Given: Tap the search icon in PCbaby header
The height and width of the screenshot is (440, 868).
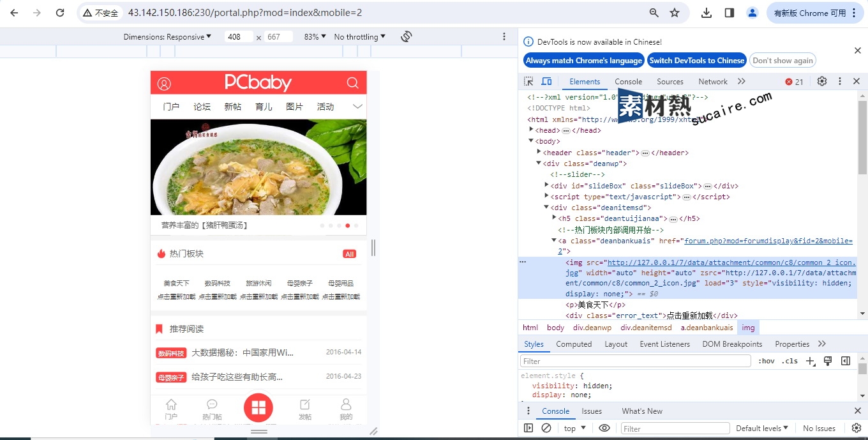Looking at the screenshot, I should pos(352,83).
